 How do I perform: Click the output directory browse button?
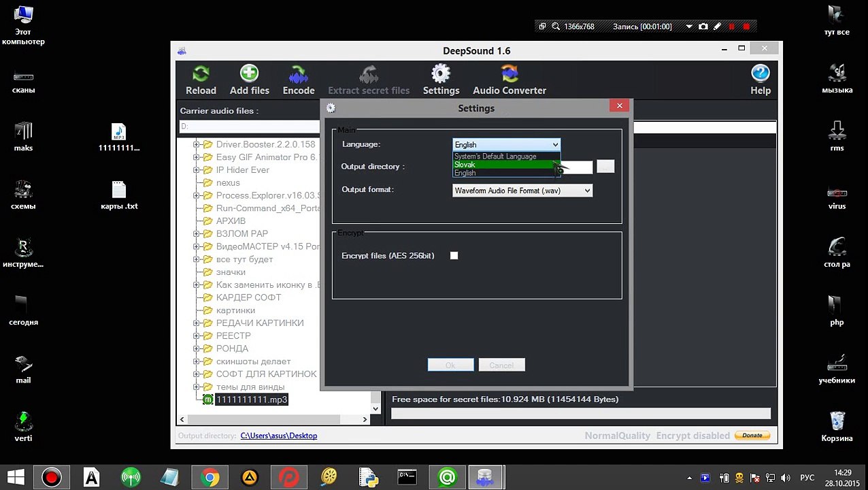[605, 167]
